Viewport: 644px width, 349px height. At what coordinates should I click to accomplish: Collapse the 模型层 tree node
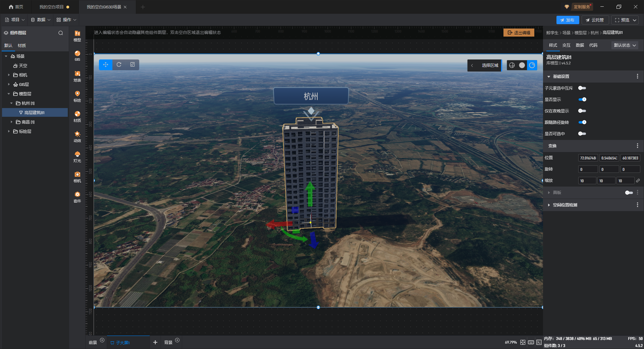(x=9, y=94)
